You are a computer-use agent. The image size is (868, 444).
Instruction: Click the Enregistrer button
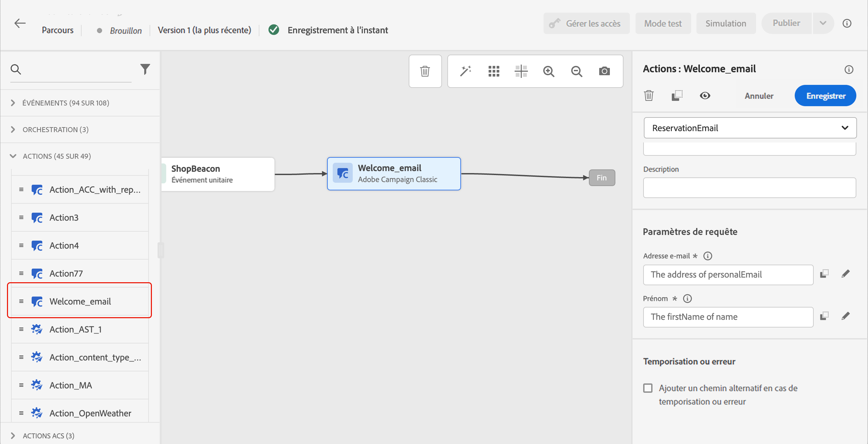pyautogui.click(x=826, y=96)
